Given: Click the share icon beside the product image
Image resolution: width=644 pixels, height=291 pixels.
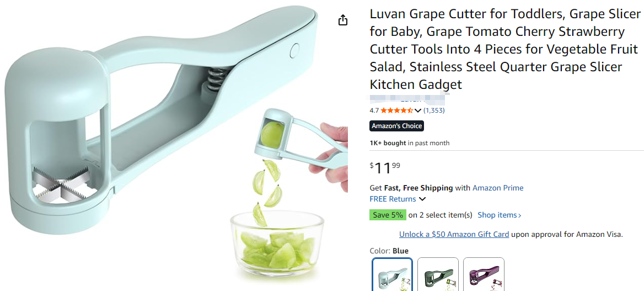Looking at the screenshot, I should point(343,20).
